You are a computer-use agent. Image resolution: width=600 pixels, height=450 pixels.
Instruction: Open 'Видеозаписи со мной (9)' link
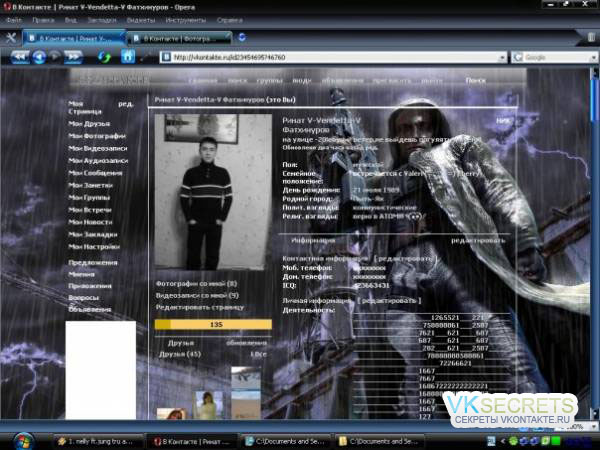point(197,295)
